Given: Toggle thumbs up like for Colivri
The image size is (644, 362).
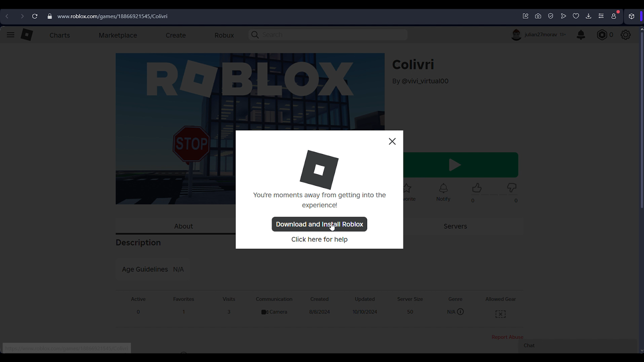Looking at the screenshot, I should [x=477, y=188].
